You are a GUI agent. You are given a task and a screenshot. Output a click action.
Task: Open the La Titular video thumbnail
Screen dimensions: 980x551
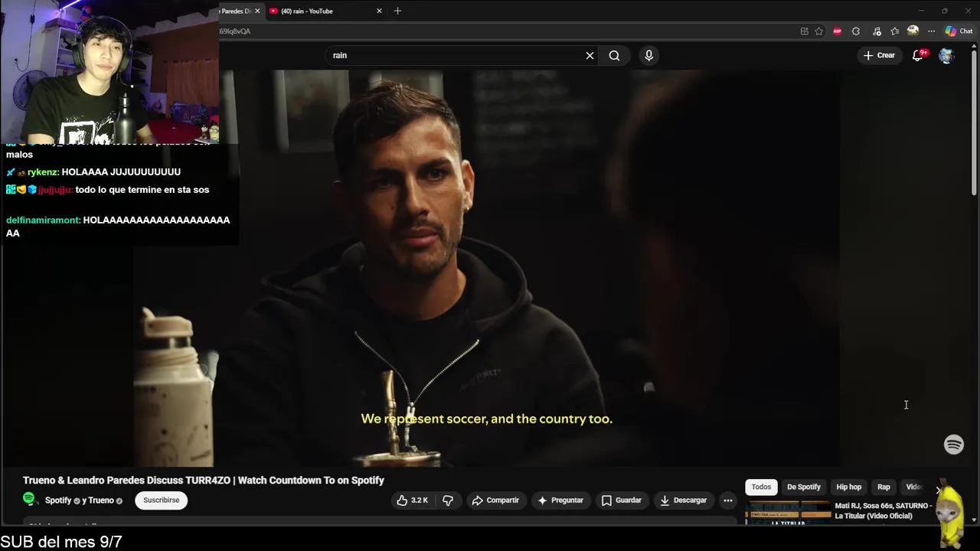pyautogui.click(x=788, y=513)
